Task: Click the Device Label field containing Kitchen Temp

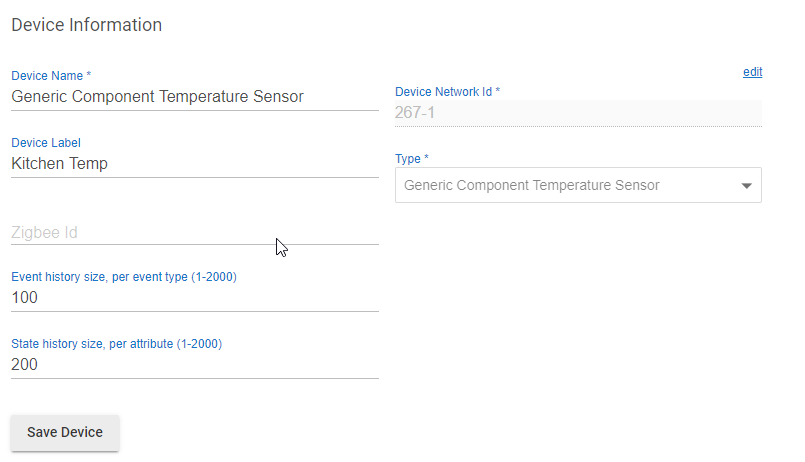Action: click(194, 164)
